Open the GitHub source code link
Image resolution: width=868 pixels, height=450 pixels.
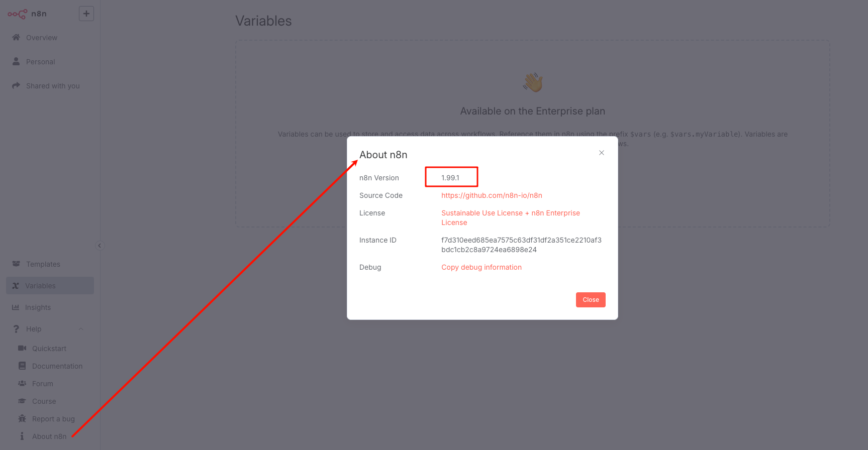click(492, 195)
